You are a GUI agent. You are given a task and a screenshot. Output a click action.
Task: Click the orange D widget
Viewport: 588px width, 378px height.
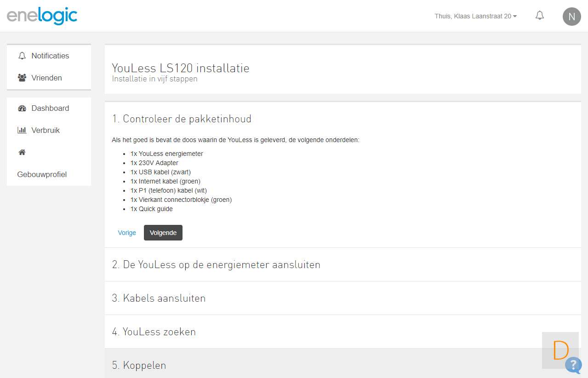[x=560, y=350]
